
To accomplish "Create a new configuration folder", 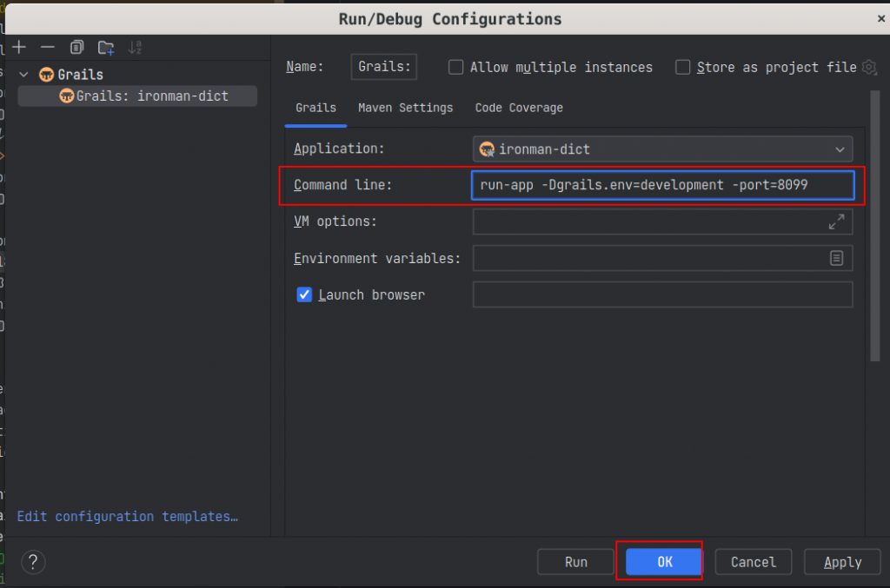I will [x=106, y=47].
